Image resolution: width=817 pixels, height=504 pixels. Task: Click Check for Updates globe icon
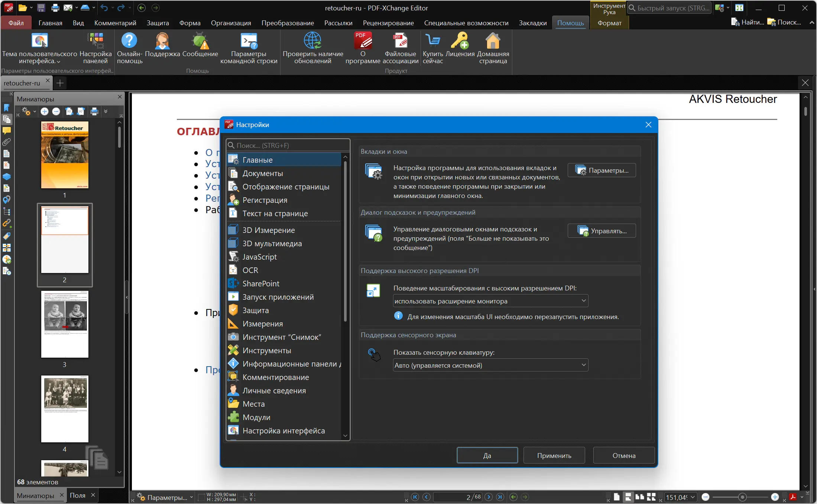tap(312, 41)
